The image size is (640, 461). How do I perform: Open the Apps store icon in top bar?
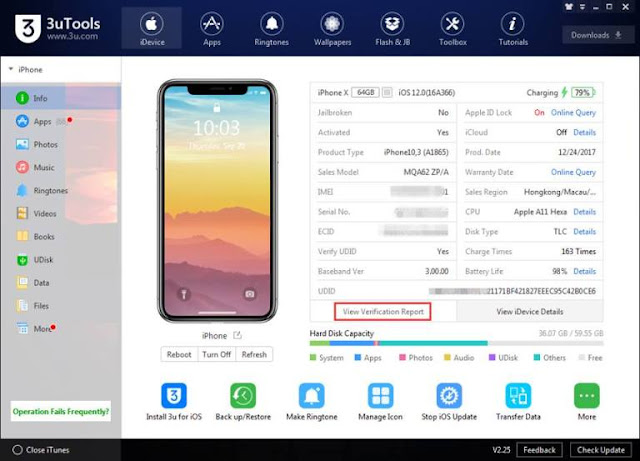click(211, 28)
